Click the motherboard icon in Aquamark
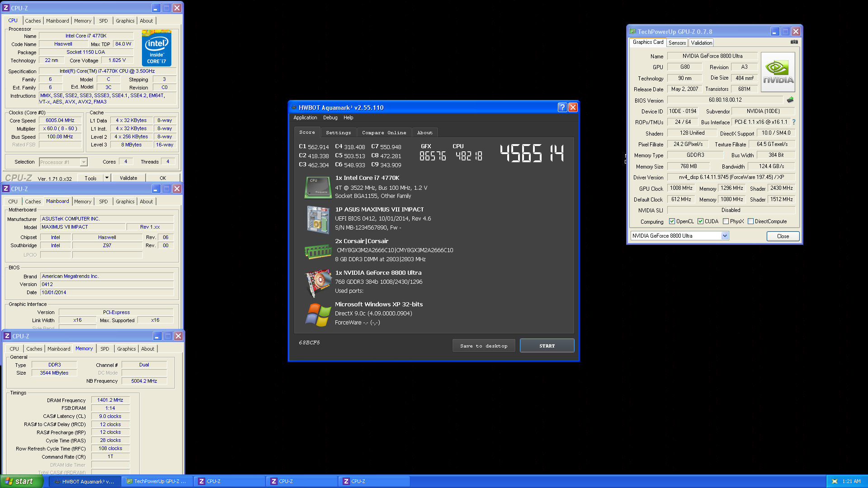This screenshot has height=488, width=868. pos(318,220)
